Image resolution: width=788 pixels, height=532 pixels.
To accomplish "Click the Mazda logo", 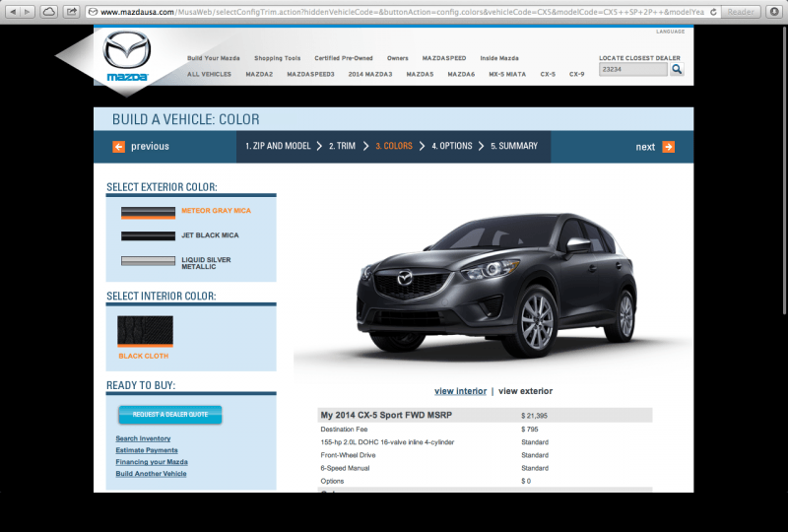I will [127, 56].
